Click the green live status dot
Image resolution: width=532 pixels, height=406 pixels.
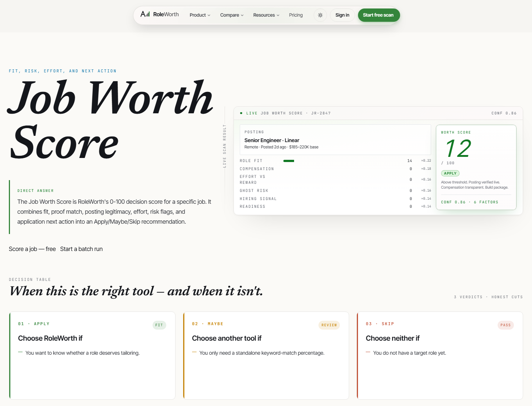241,113
